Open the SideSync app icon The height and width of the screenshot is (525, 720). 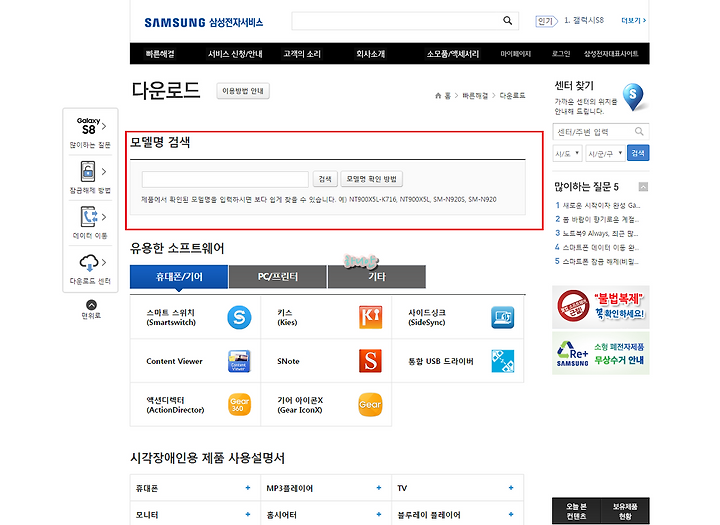tap(502, 317)
